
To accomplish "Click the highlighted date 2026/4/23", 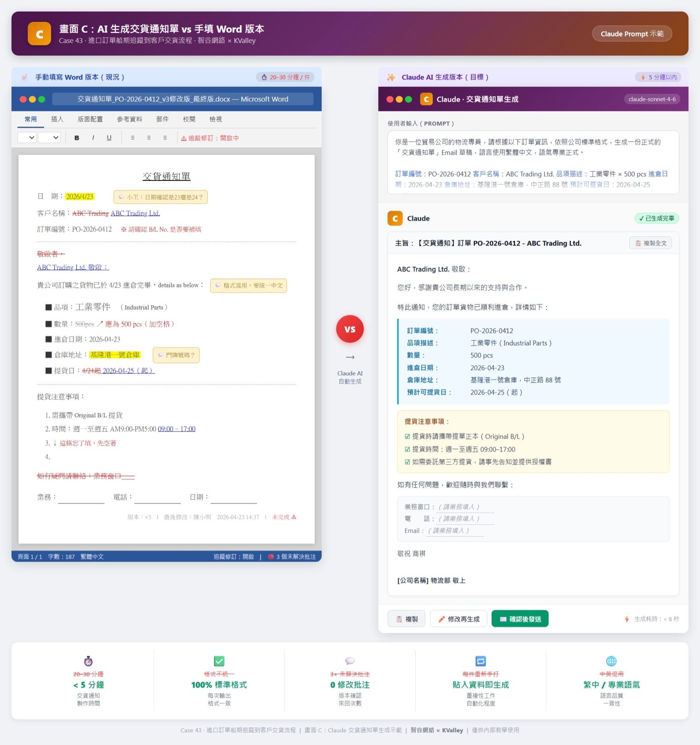I will (x=79, y=197).
